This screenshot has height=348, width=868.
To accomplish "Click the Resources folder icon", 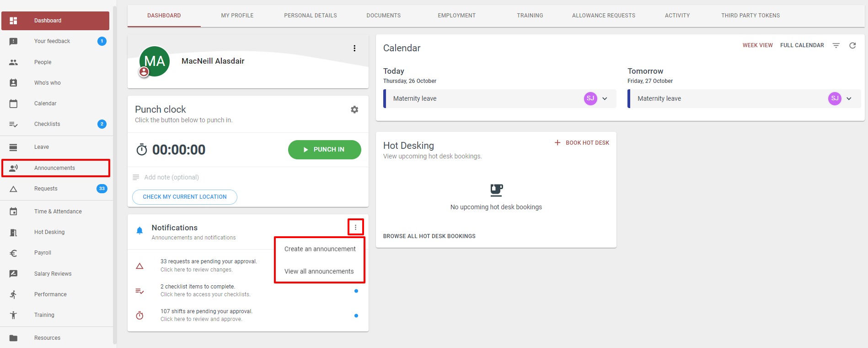I will 13,338.
